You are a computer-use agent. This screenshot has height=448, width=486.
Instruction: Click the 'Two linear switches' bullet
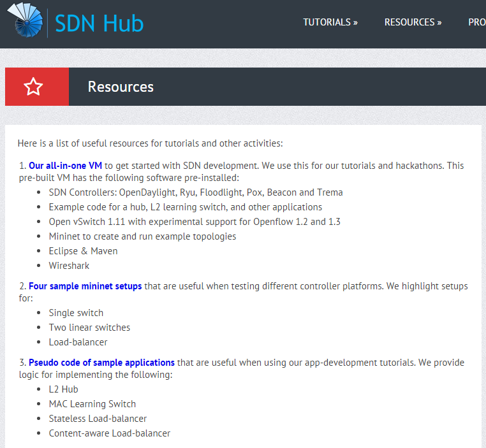(x=89, y=328)
